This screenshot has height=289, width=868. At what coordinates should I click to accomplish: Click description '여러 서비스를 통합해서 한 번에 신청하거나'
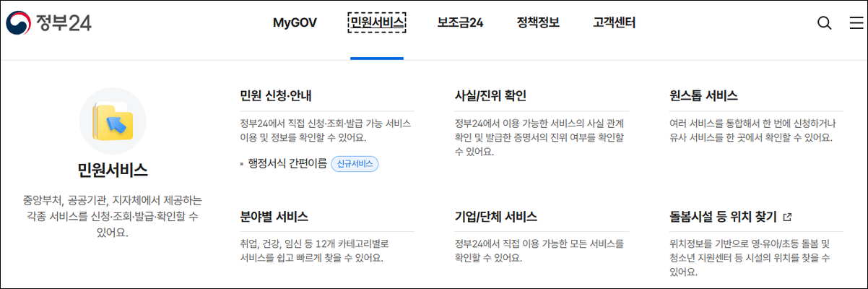752,129
